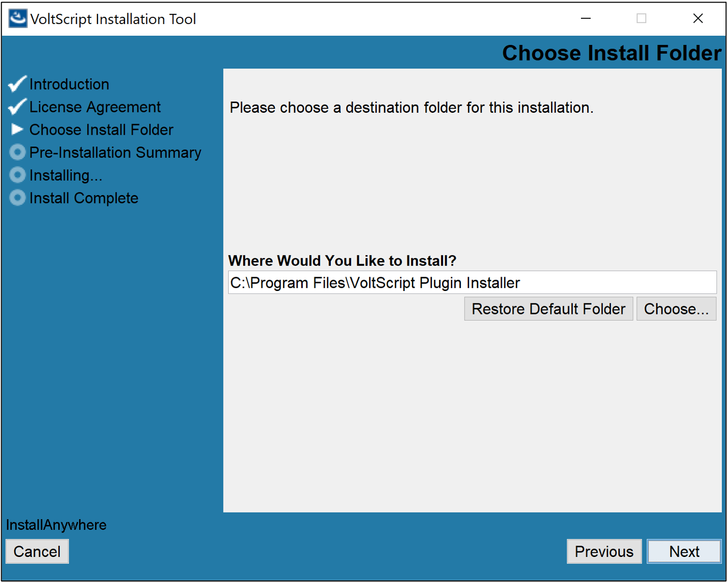Click the Pre-Installation Summary step bullet icon

[17, 152]
